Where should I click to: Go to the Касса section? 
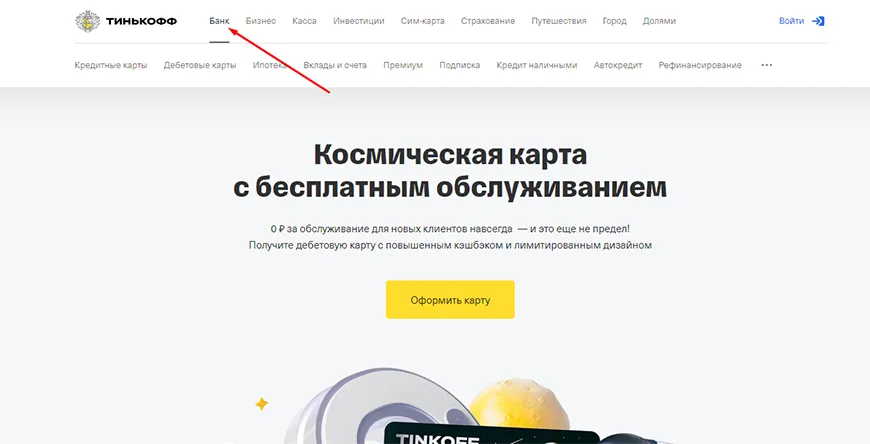(x=305, y=21)
